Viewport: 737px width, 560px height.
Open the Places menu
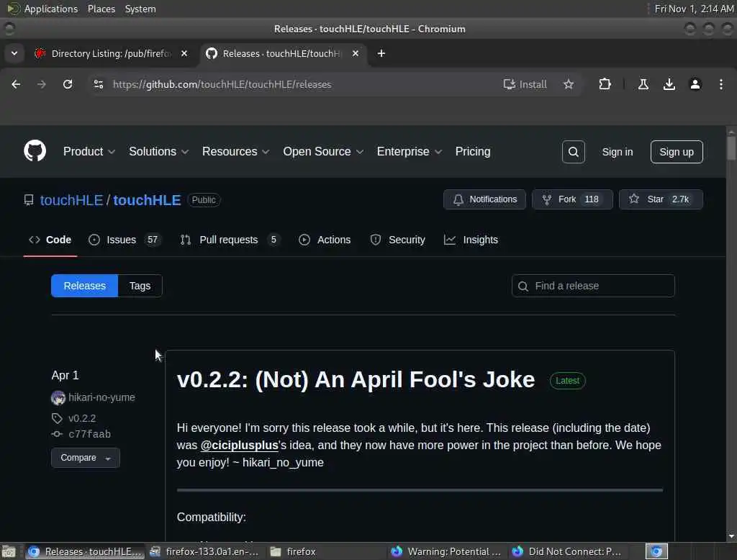click(101, 9)
